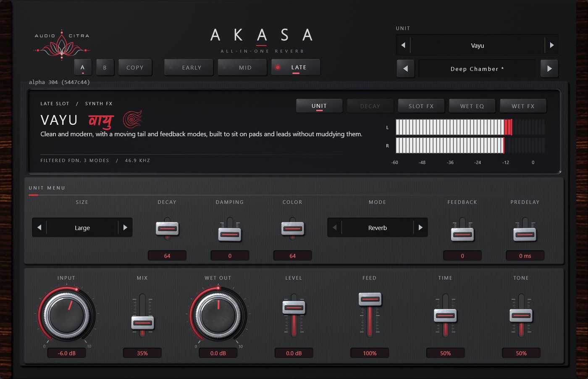Increase Size with the right arrow by Large
The height and width of the screenshot is (379, 588).
(x=125, y=228)
